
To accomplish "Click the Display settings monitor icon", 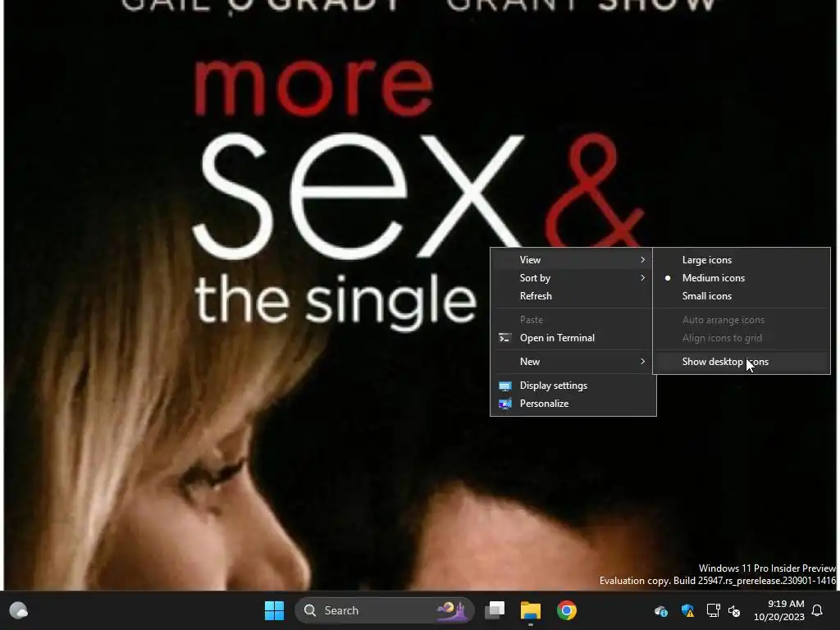I will [504, 386].
